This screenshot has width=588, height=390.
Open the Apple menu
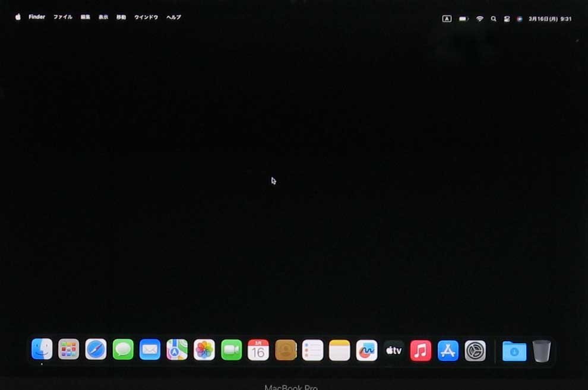pyautogui.click(x=18, y=17)
